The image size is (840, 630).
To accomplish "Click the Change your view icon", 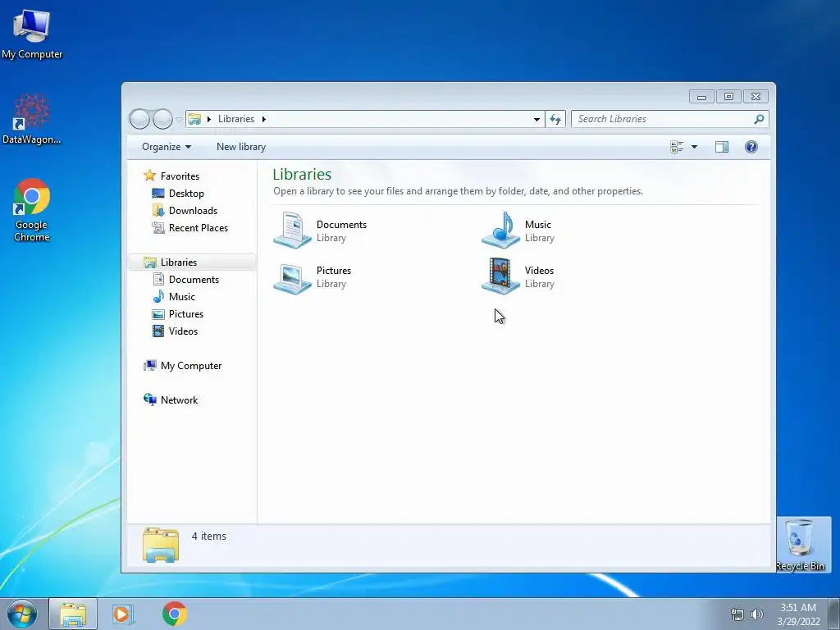I will point(677,147).
